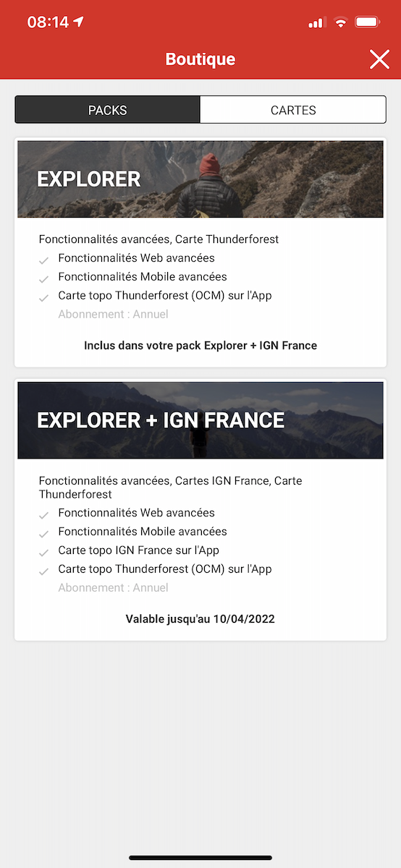Click 'Valable jusqu'au 10/04/2022' text

tap(200, 619)
